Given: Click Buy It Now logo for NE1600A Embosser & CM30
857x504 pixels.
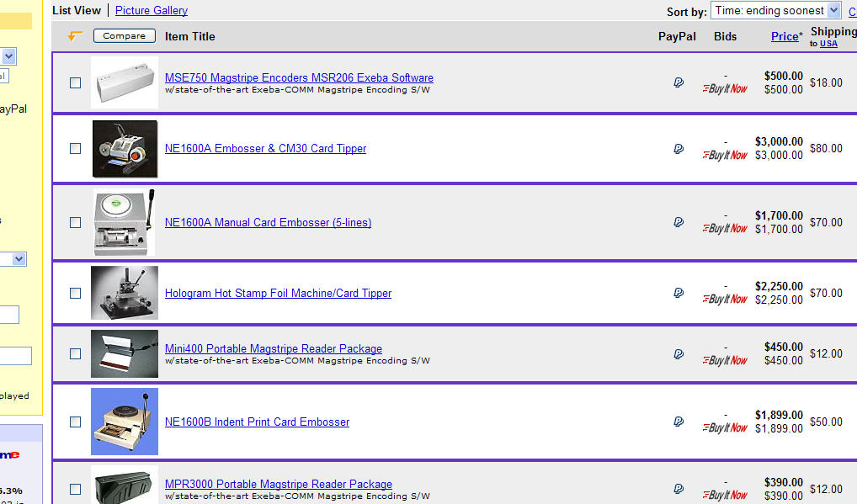Looking at the screenshot, I should 725,155.
